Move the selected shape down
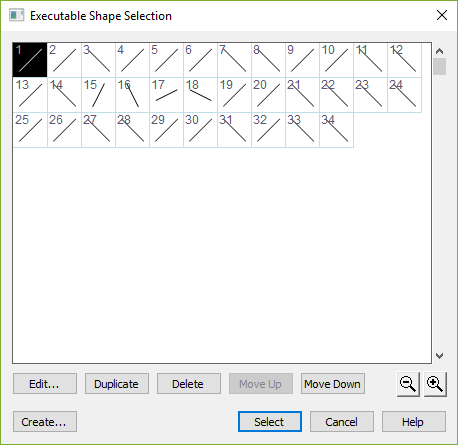Screen dimensions: 458x445 [x=333, y=384]
